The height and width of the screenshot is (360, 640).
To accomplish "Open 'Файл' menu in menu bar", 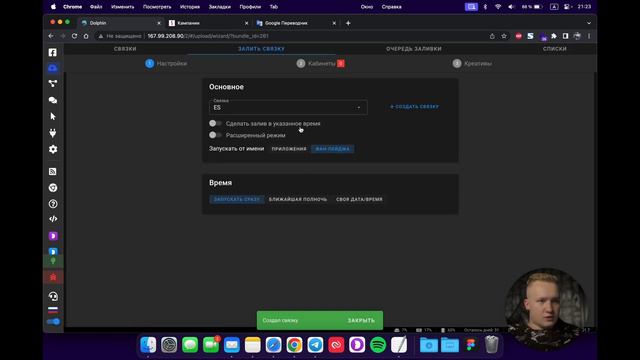I will point(96,7).
